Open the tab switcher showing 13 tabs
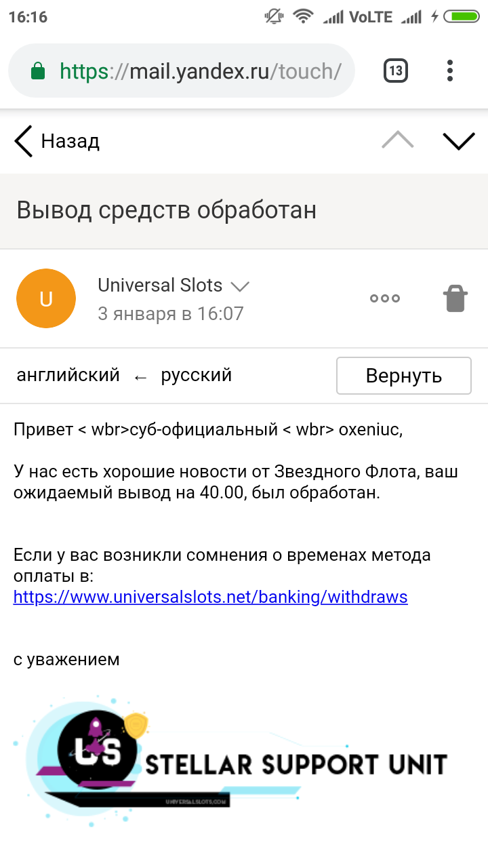This screenshot has width=488, height=868. (x=396, y=71)
